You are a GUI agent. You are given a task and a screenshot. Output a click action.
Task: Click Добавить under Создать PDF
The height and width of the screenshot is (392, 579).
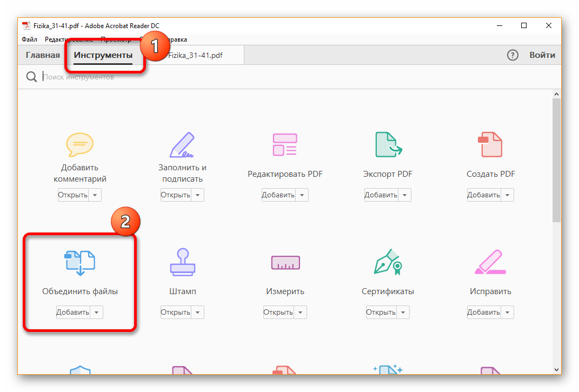(x=484, y=195)
